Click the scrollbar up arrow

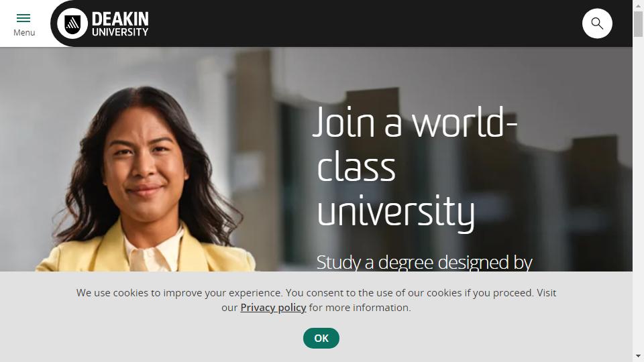[638, 4]
